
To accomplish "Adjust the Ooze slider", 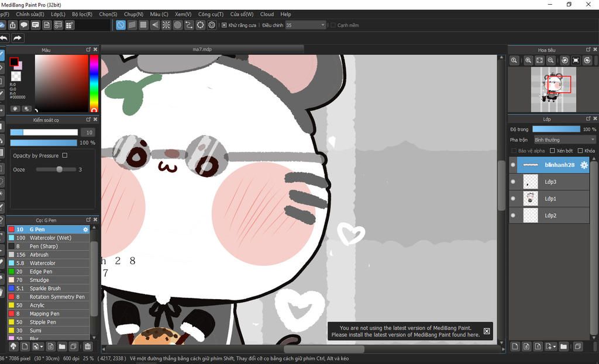I will coord(56,169).
